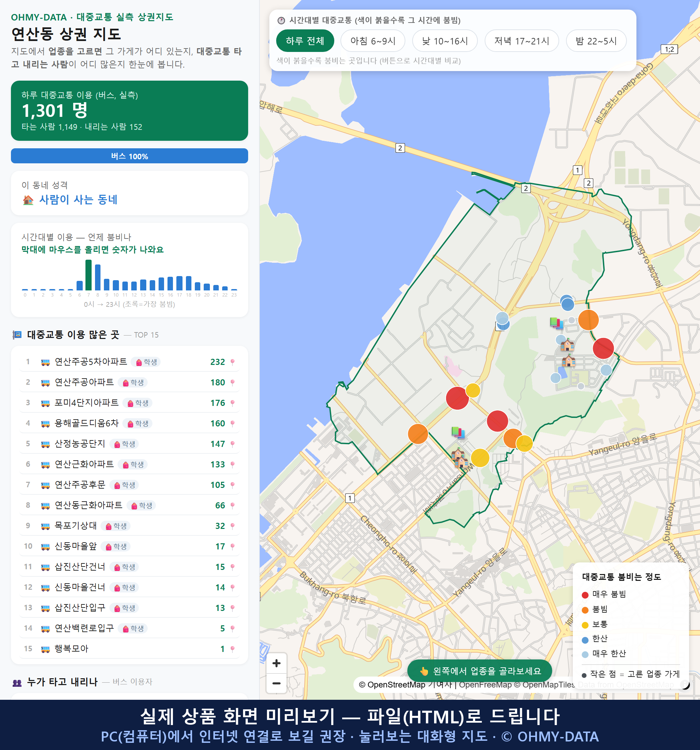Click the people icon beside 누가 타고 내리나
This screenshot has width=700, height=750.
(17, 682)
